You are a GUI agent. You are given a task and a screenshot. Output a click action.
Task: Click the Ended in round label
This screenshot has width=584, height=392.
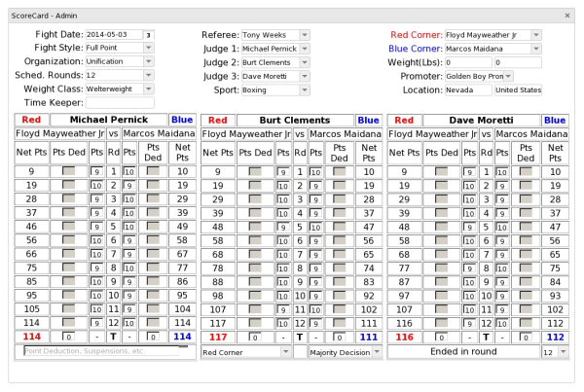pos(463,351)
